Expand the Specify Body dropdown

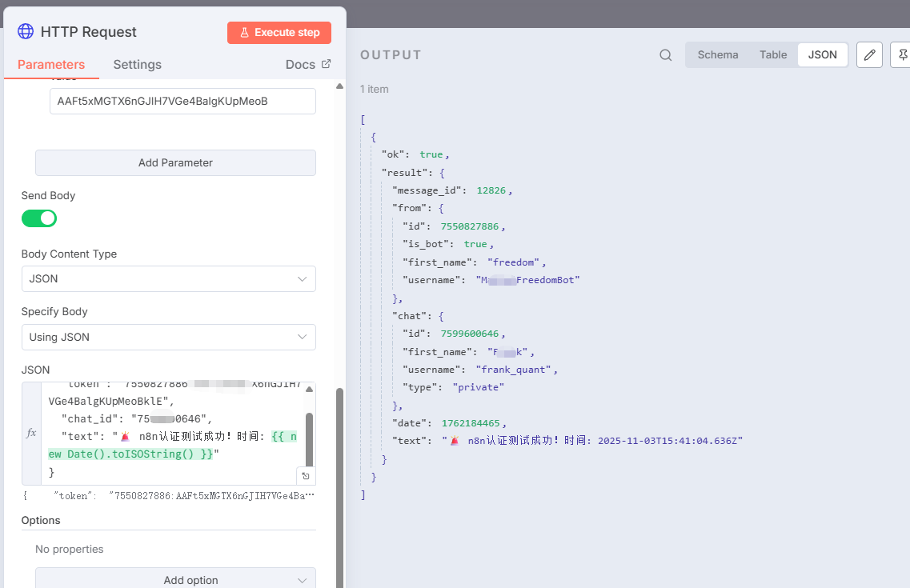[x=168, y=337]
